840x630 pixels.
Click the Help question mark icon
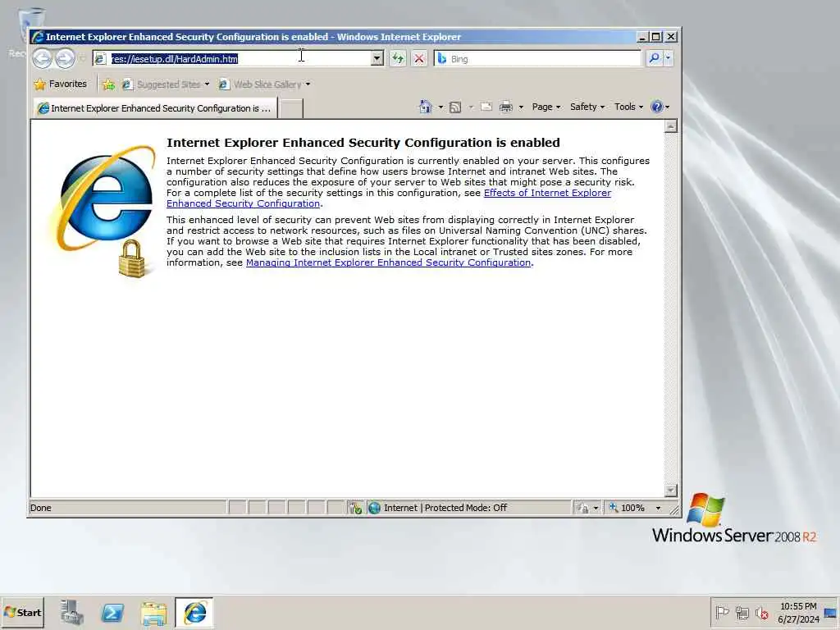(x=657, y=107)
